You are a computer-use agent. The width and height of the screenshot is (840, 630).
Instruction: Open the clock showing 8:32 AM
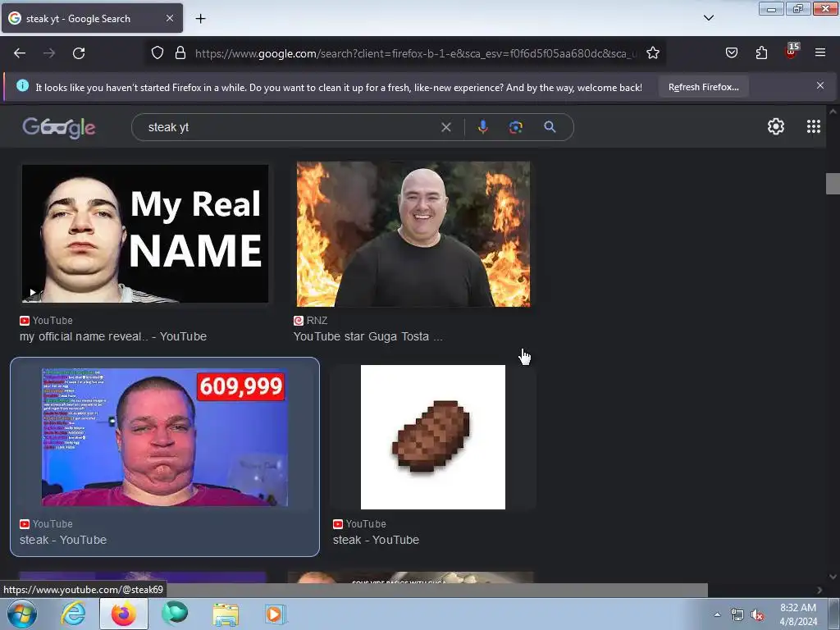point(798,614)
